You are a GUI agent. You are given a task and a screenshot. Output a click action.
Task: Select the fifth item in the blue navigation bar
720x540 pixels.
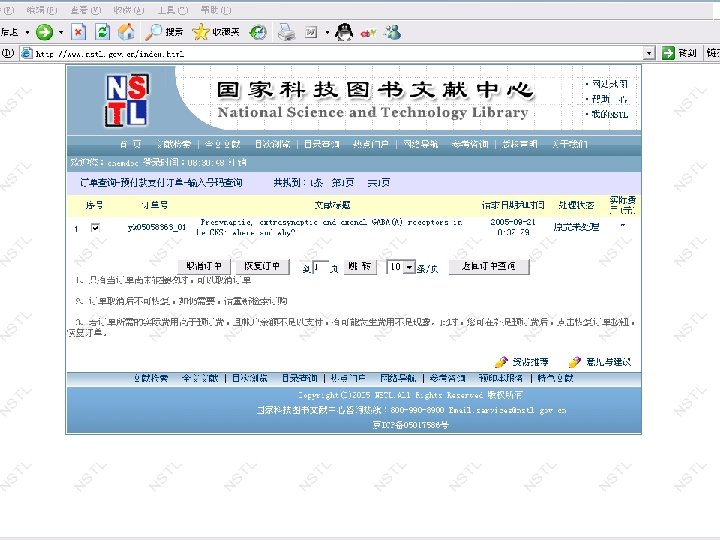(321, 144)
